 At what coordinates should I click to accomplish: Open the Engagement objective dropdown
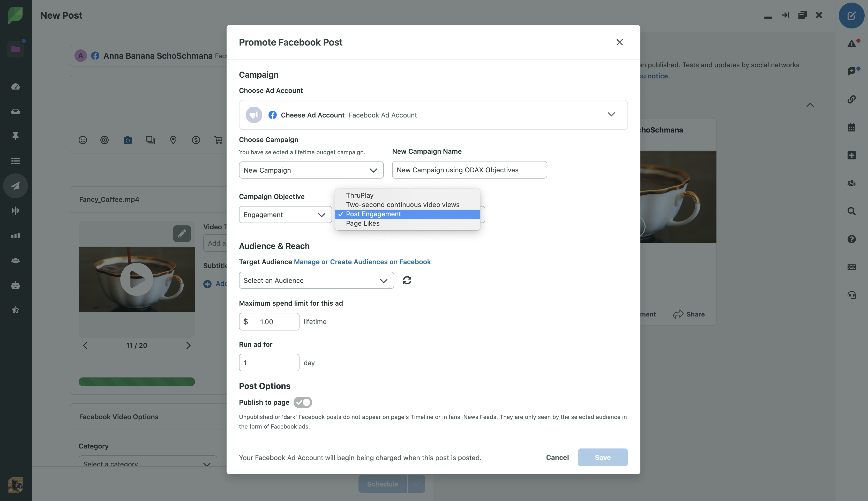point(286,214)
